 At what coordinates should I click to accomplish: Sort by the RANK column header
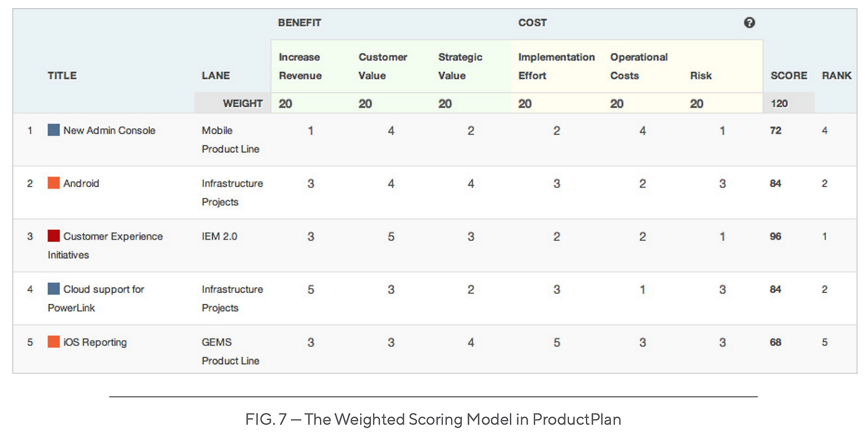point(836,76)
